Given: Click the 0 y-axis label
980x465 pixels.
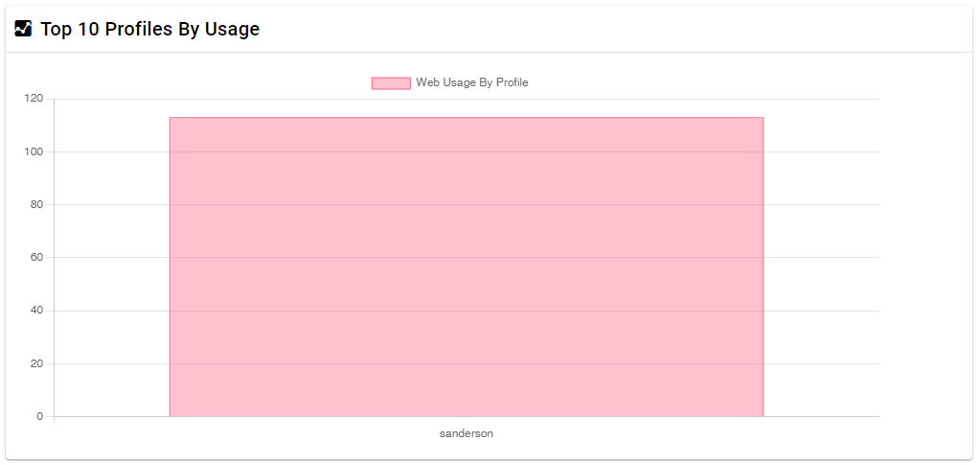Looking at the screenshot, I should pos(40,416).
